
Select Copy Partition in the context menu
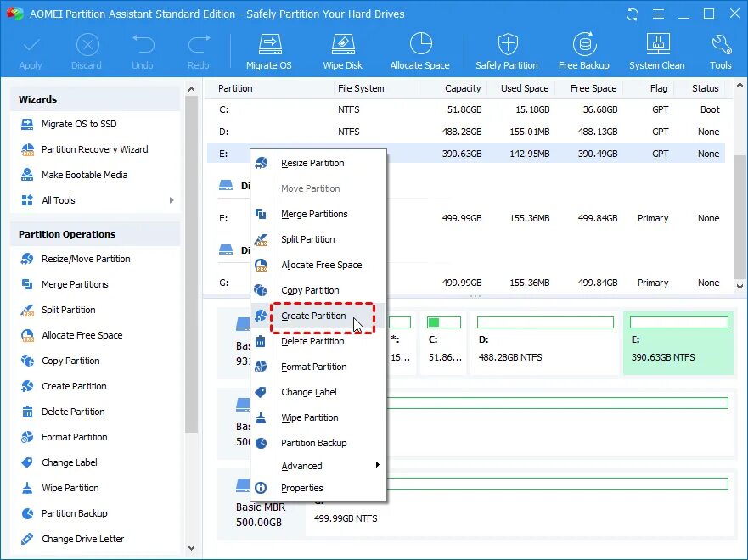(x=318, y=290)
